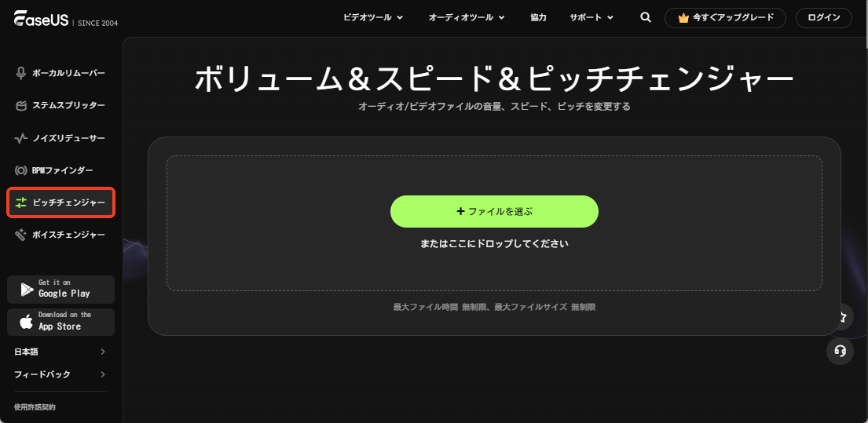The image size is (868, 423).
Task: Click the Pitch Changer sliders icon
Action: (21, 202)
